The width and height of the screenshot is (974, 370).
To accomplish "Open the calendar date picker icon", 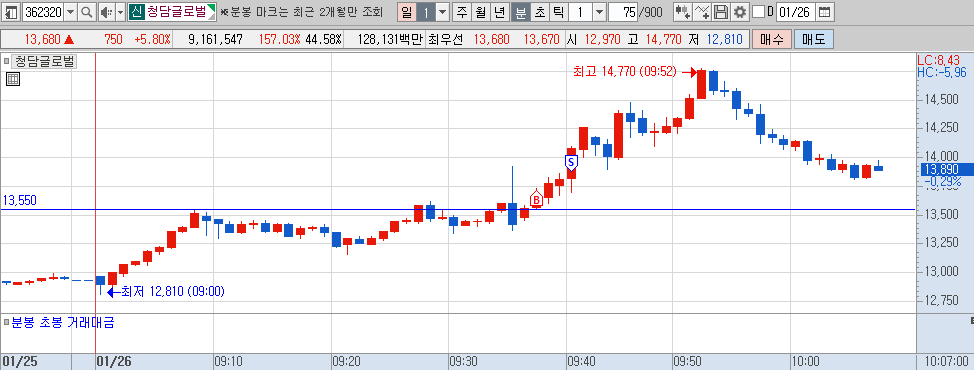I will [x=824, y=12].
